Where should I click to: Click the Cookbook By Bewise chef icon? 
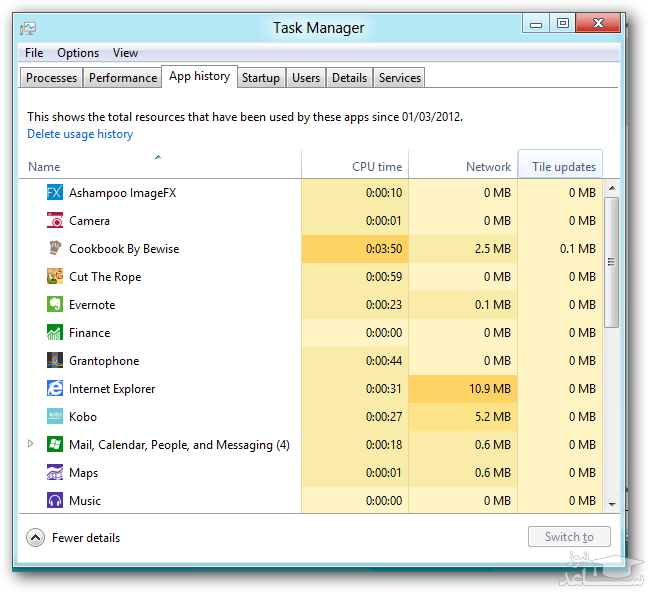click(55, 249)
